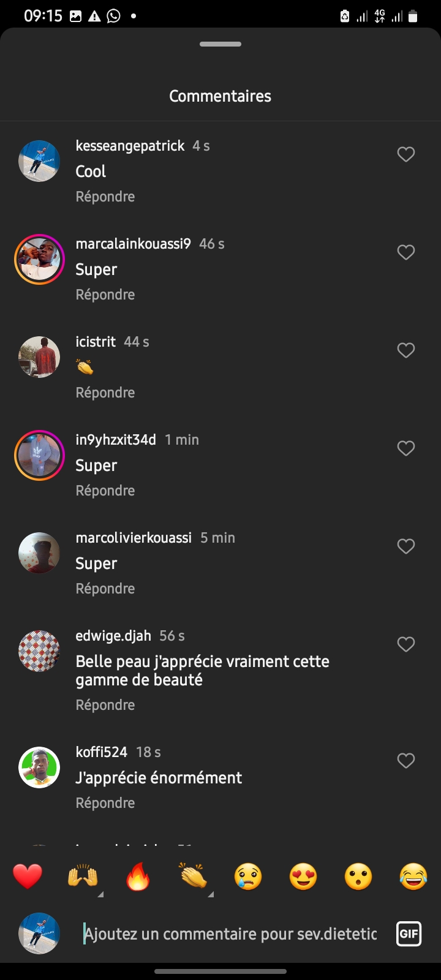Heart edwige.djah's comment about beauty range

click(406, 644)
